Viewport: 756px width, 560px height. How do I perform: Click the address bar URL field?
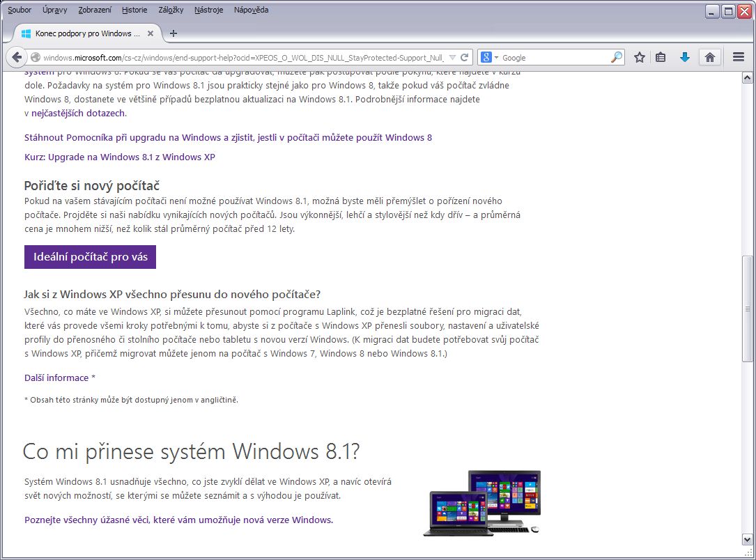[243, 57]
